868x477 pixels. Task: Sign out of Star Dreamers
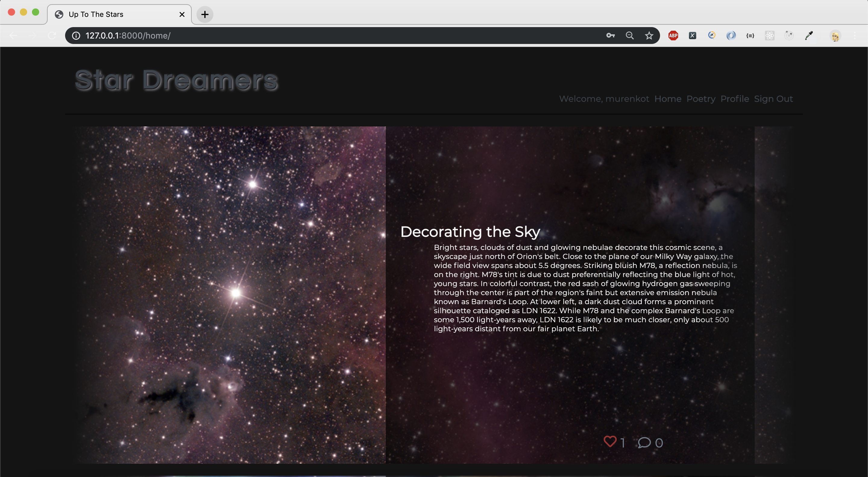coord(773,99)
